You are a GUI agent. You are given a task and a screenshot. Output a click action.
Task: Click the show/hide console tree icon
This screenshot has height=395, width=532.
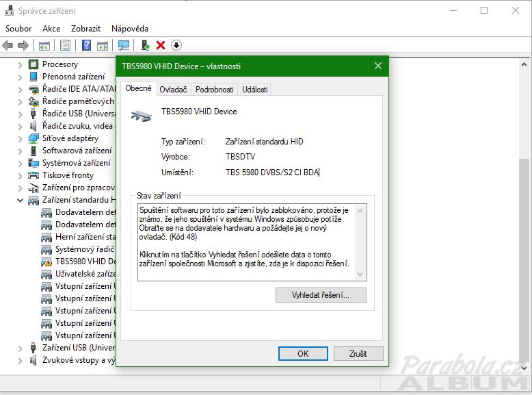tap(44, 45)
